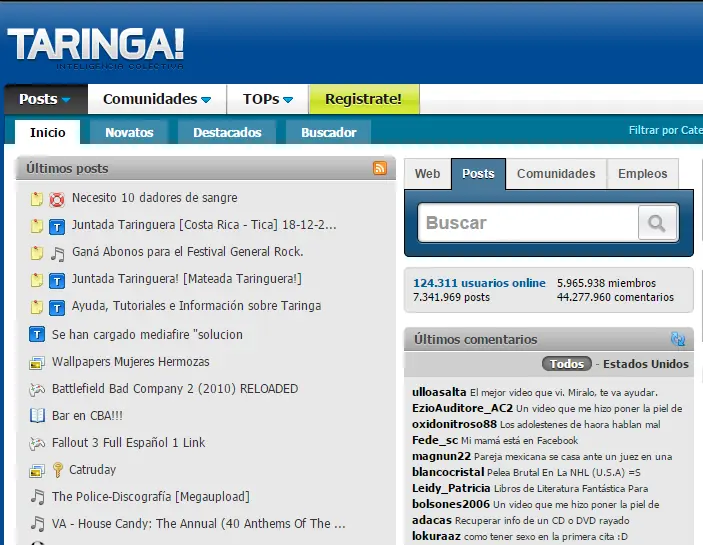The width and height of the screenshot is (703, 545).
Task: Click the lifebuoy icon beside Necesito 10 dadores
Action: coord(57,199)
